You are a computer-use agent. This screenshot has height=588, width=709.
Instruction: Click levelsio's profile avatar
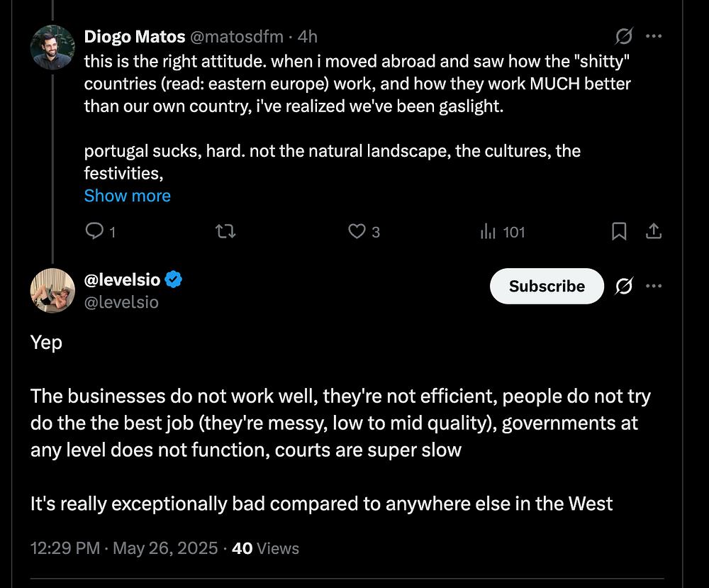point(52,290)
